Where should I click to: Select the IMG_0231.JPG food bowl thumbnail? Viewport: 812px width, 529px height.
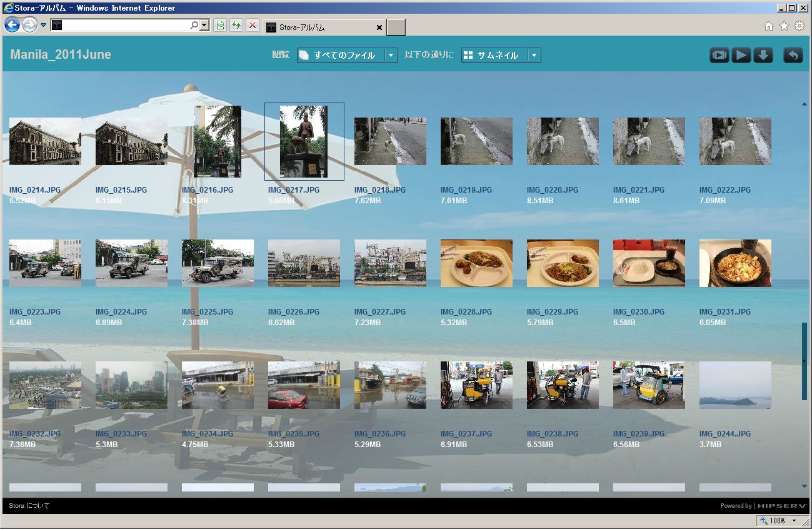click(x=734, y=263)
